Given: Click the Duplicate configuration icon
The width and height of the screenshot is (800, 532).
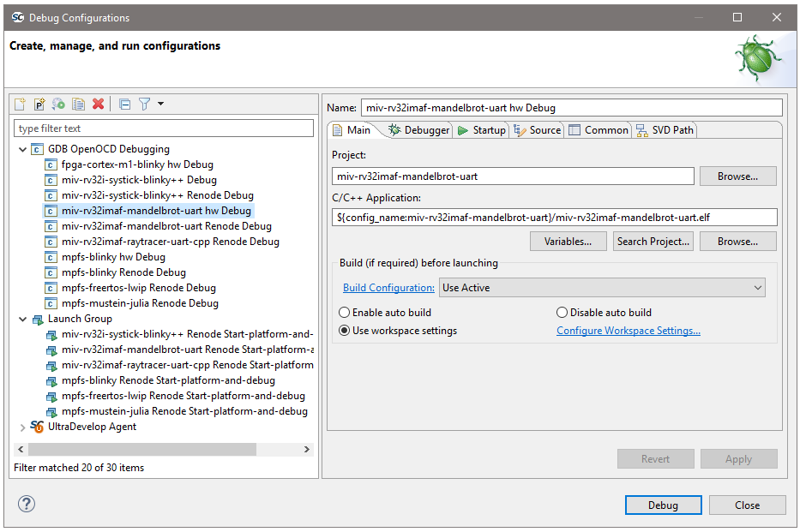Looking at the screenshot, I should [x=78, y=104].
